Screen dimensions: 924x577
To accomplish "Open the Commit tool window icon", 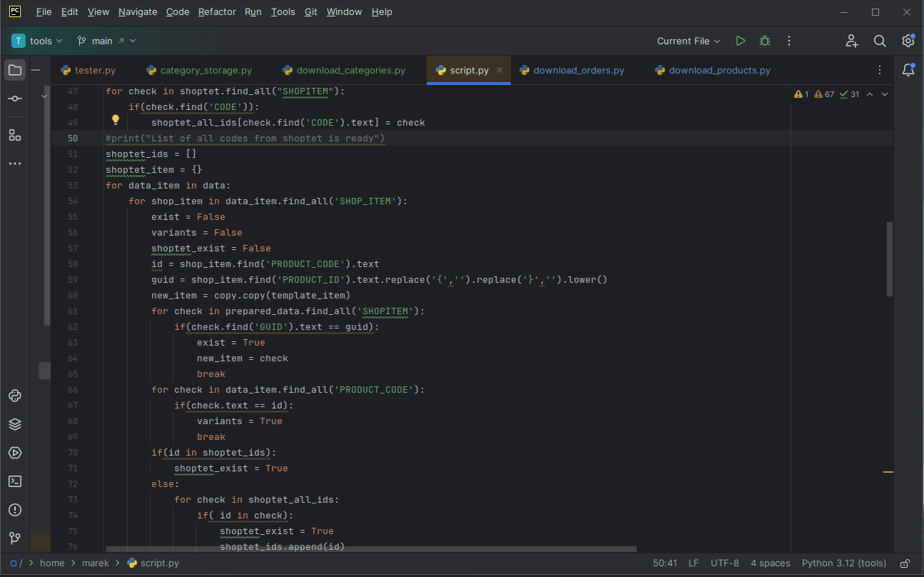I will [15, 99].
